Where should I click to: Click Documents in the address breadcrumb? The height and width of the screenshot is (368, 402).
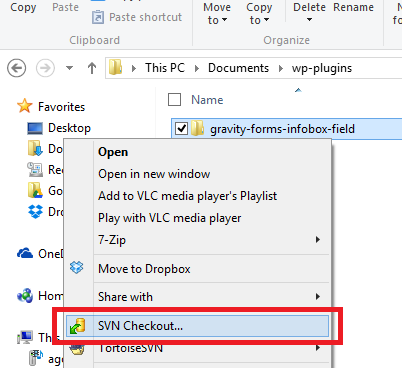[x=238, y=68]
